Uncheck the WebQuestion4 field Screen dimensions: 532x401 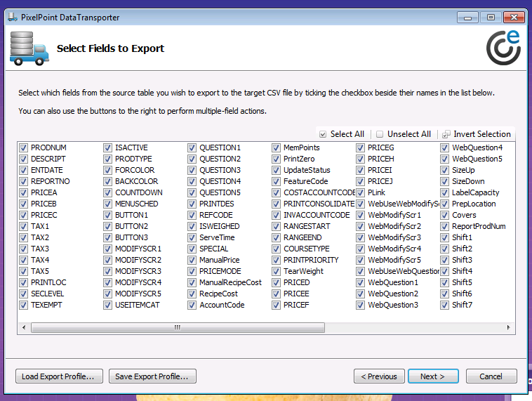(445, 148)
